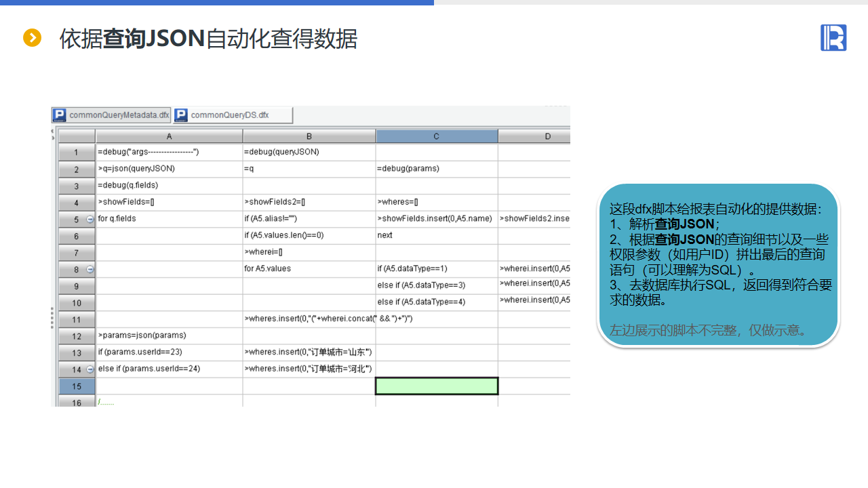Screen dimensions: 868x488
Task: Select cell with =debug(params)
Action: coord(437,169)
